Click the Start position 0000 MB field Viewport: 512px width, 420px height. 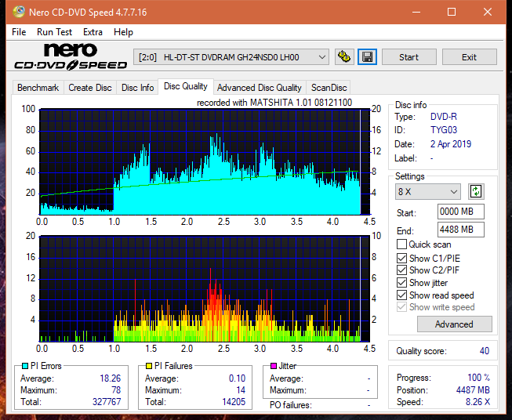point(461,212)
